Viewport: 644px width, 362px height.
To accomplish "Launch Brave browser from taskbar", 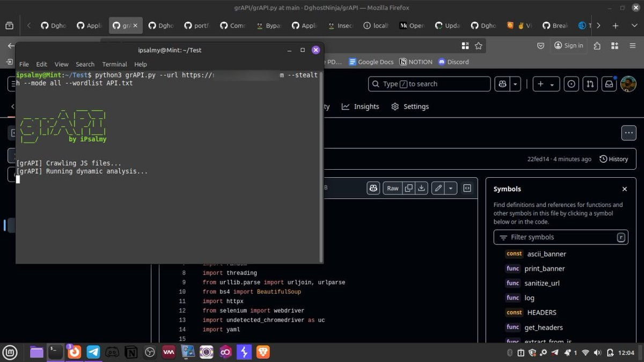I will click(x=263, y=352).
